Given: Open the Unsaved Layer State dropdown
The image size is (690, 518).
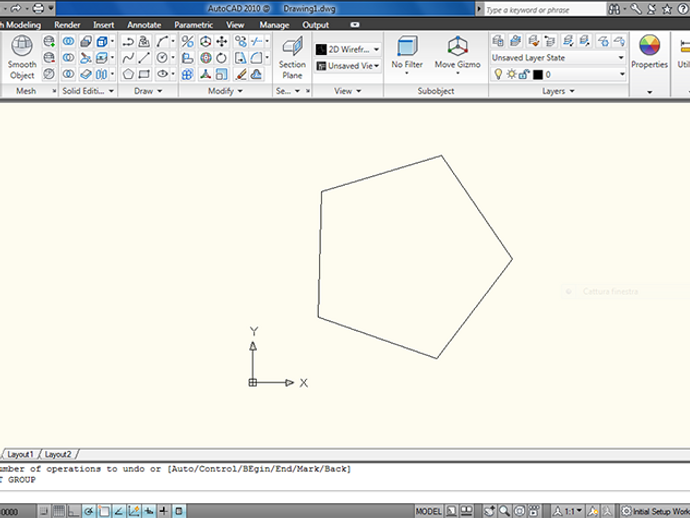Looking at the screenshot, I should 558,58.
